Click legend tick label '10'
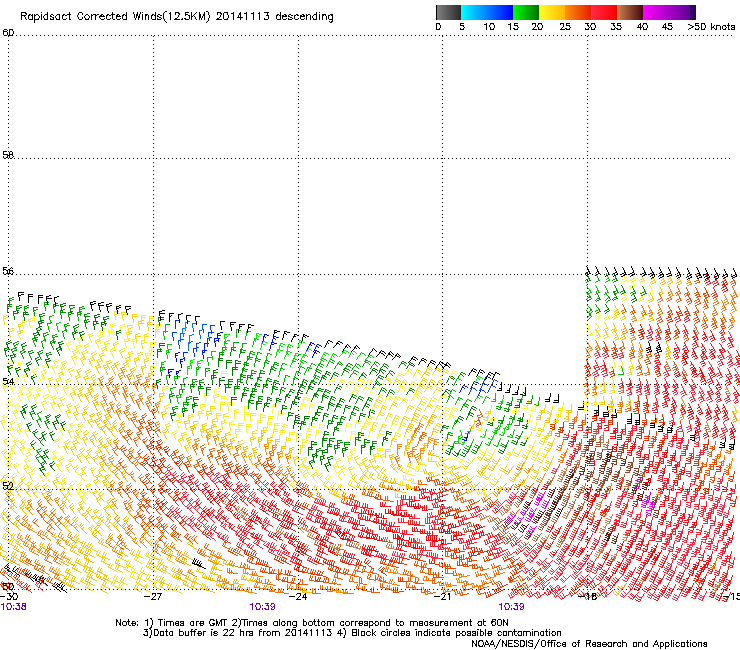The height and width of the screenshot is (650, 740). point(489,27)
